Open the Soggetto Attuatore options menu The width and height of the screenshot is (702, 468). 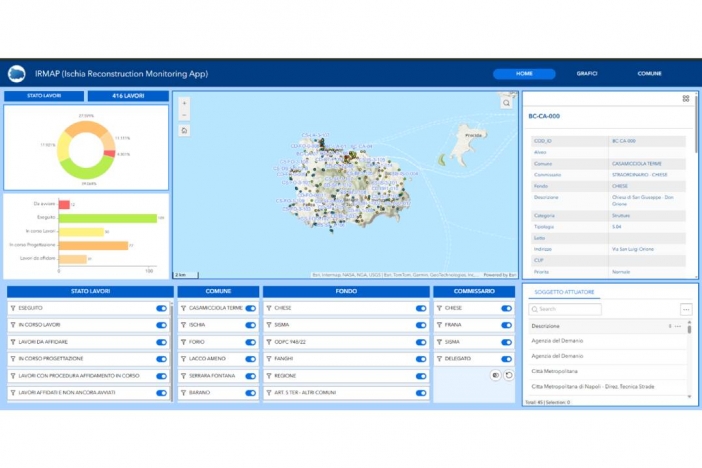(686, 309)
